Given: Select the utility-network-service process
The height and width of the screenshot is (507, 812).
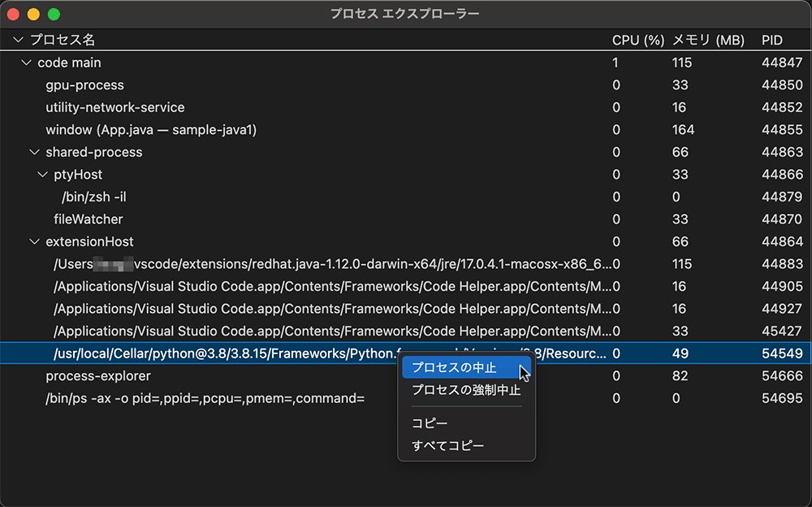Looking at the screenshot, I should point(114,107).
